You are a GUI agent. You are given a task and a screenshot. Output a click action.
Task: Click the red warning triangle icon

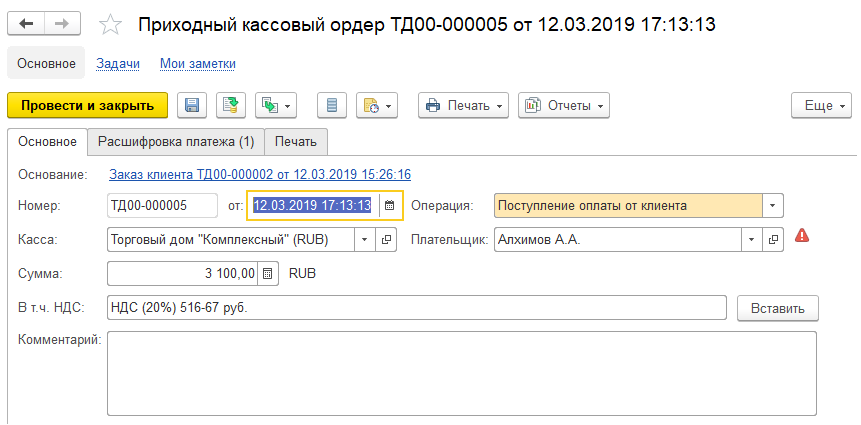802,237
